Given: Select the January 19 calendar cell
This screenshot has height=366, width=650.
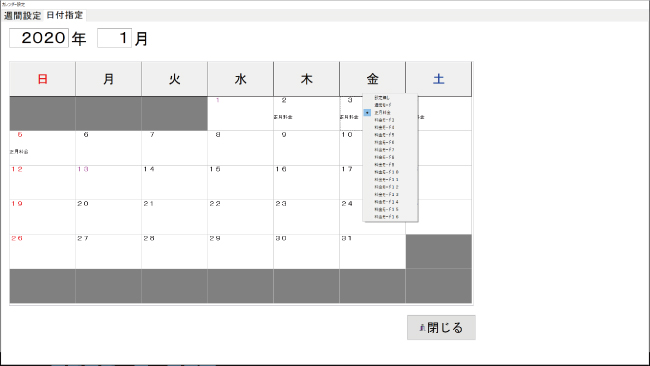Looking at the screenshot, I should [42, 217].
